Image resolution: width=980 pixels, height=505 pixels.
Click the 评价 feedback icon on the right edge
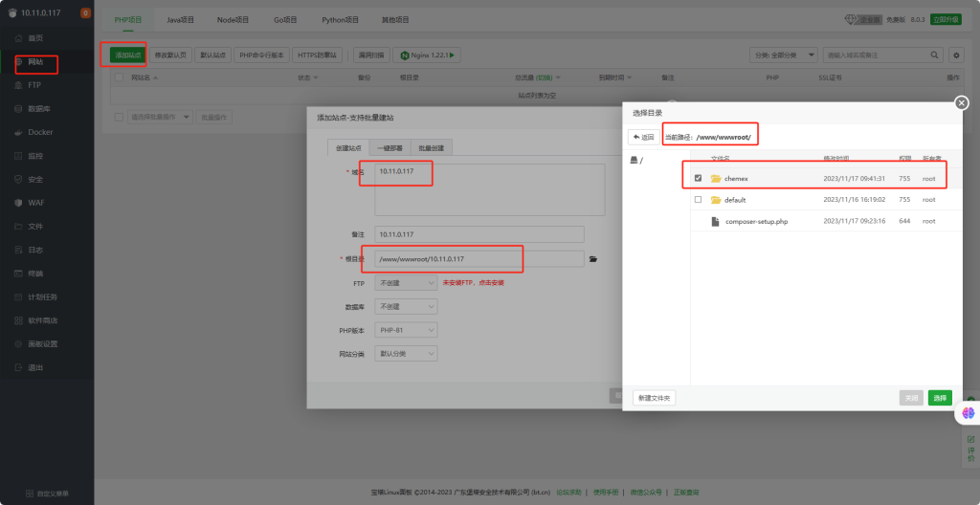[970, 439]
